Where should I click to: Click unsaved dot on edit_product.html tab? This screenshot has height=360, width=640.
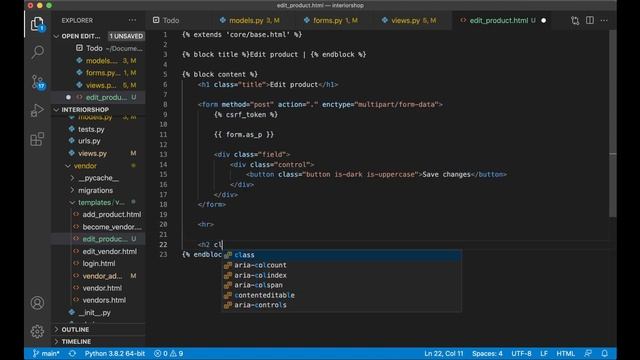543,20
